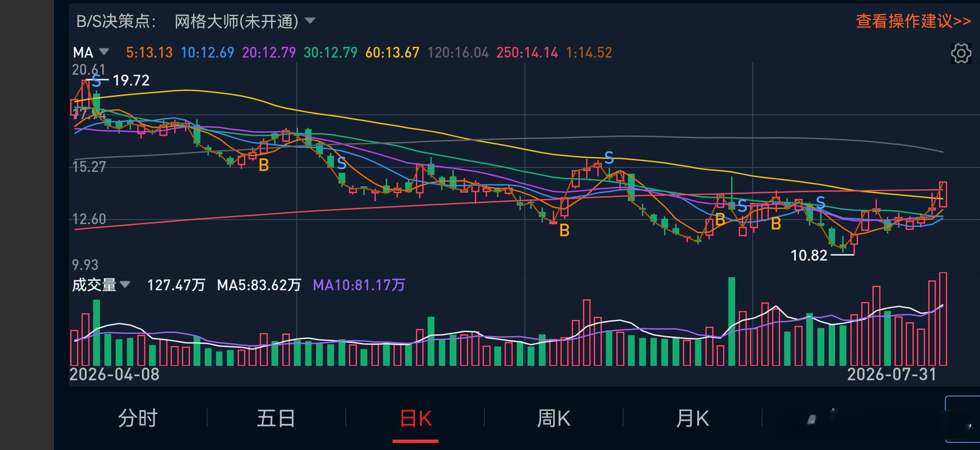Click the B marker below 12.60 mid-chart
Viewport: 980px width, 450px height.
click(564, 230)
